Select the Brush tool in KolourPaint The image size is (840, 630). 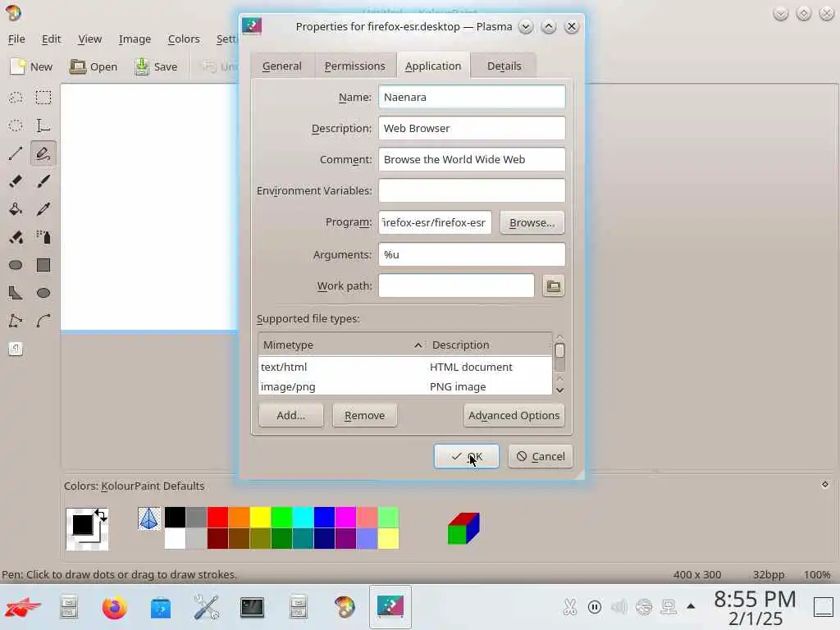click(43, 181)
